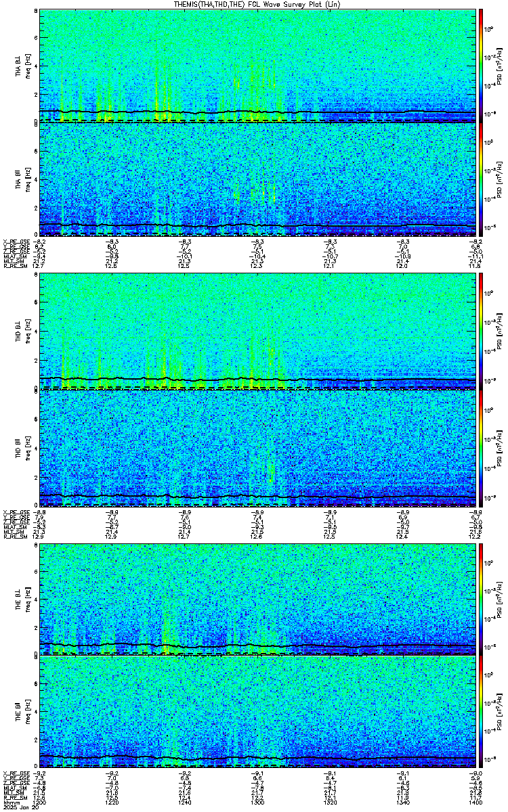508x812 pixels.
Task: Click the '1340' time label at bottom
Action: point(404,802)
